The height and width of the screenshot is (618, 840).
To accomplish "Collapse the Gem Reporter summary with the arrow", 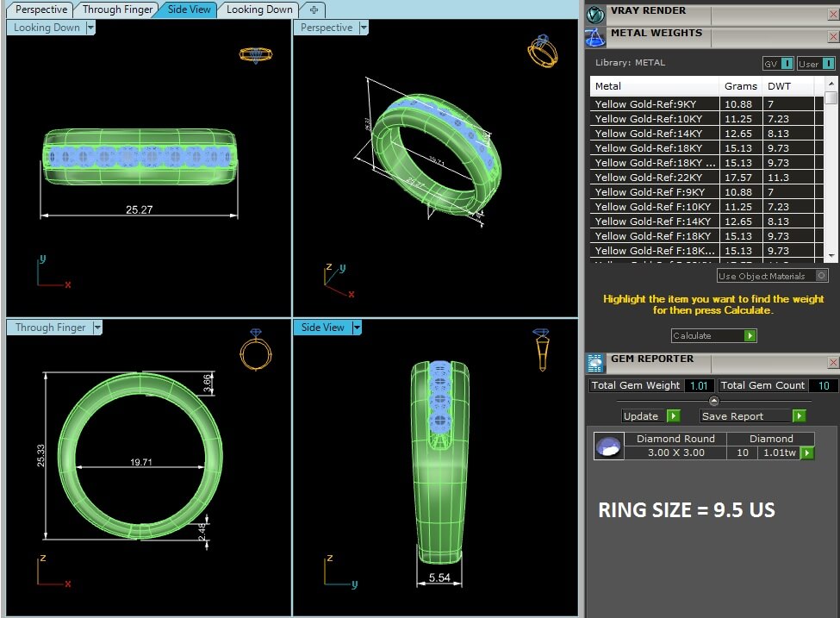I will (713, 401).
